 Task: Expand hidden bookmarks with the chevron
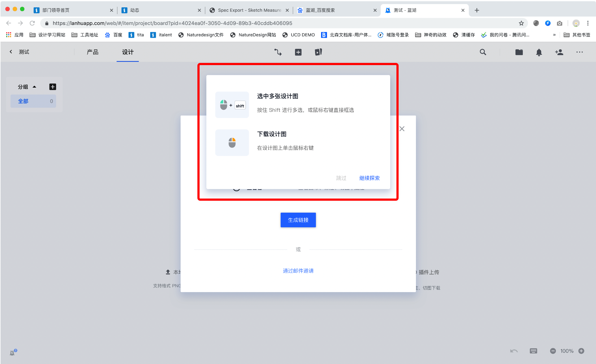click(554, 35)
